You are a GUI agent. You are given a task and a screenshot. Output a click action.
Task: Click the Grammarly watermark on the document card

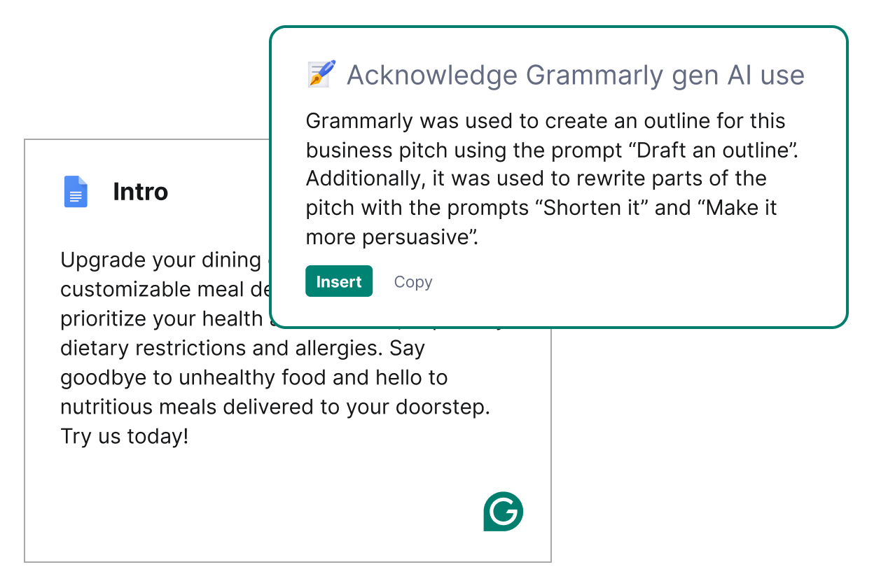503,512
